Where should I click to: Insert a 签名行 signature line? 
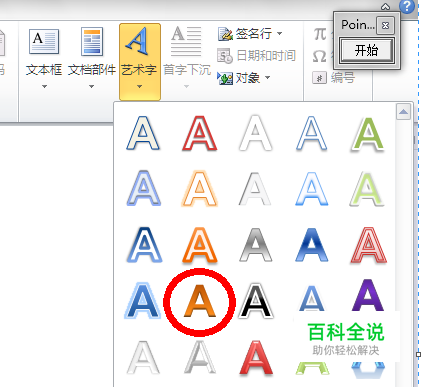tap(245, 34)
